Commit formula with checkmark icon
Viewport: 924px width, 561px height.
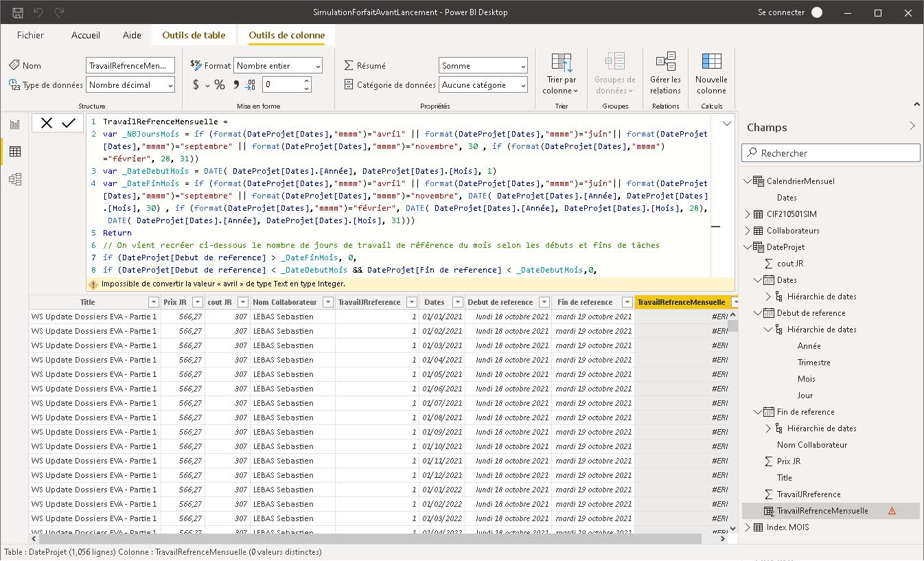pyautogui.click(x=69, y=123)
